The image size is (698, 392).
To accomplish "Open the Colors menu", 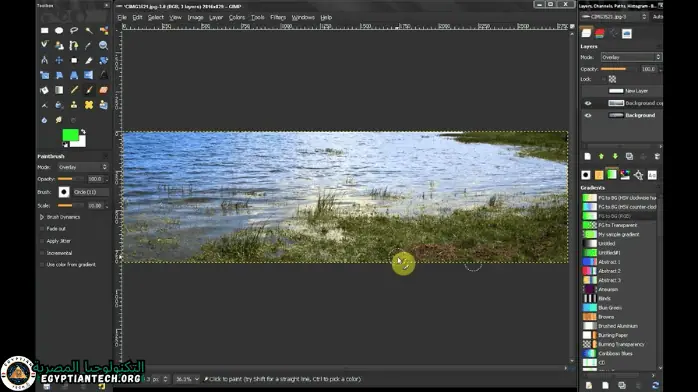I will click(x=237, y=17).
